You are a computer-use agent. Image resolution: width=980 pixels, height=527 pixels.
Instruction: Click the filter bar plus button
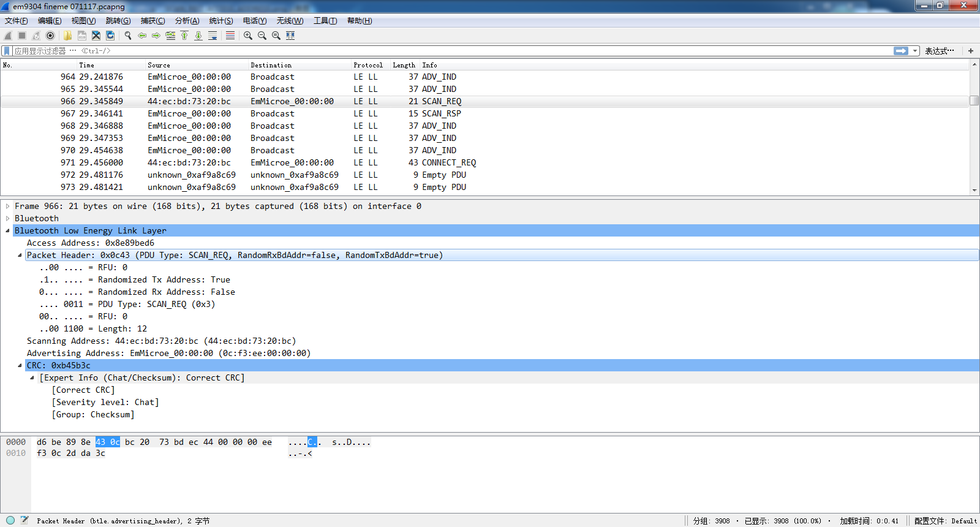pyautogui.click(x=971, y=51)
